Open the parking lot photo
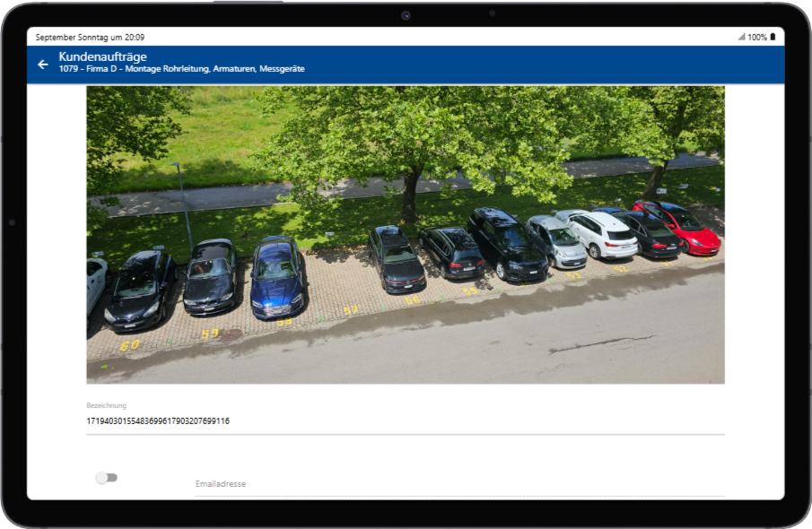Screen dimensions: 812x529 405,235
